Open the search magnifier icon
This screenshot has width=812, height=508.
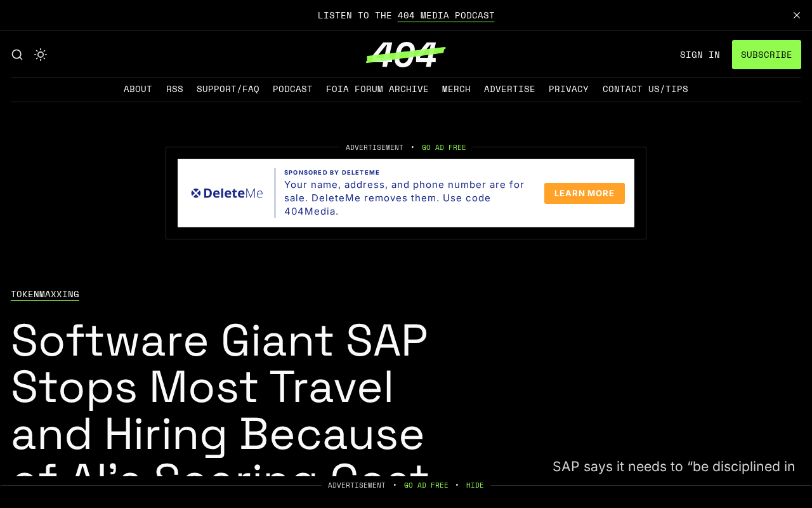pyautogui.click(x=17, y=55)
